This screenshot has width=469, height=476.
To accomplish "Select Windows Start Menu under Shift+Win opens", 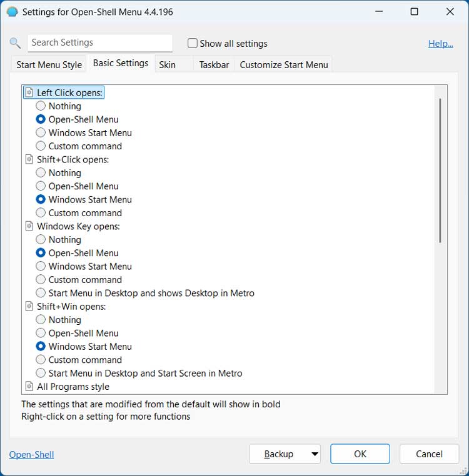I will (41, 346).
